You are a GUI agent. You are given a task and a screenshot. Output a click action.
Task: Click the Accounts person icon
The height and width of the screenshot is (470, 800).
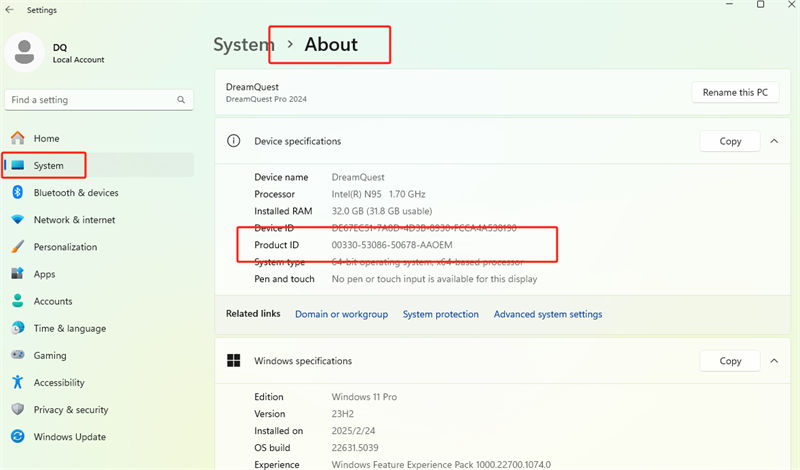click(18, 301)
